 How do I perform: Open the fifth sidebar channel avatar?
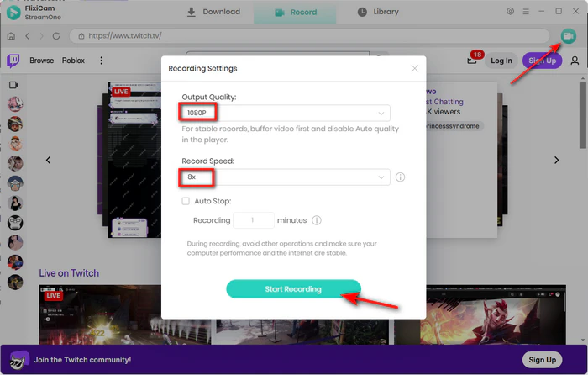(x=15, y=183)
